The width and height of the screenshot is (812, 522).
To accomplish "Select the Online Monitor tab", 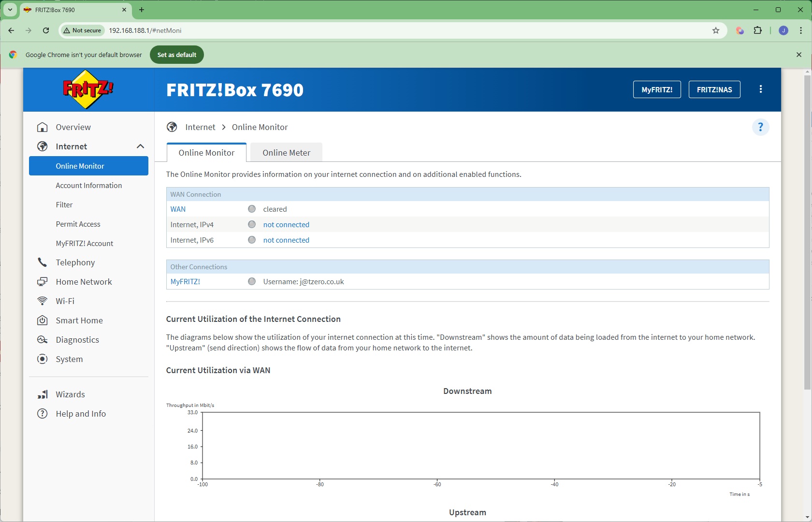I will 206,153.
